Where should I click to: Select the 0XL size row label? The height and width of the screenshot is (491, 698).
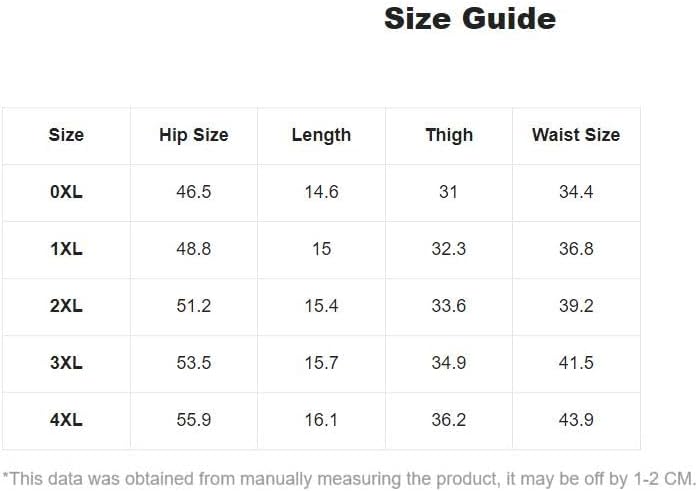66,192
